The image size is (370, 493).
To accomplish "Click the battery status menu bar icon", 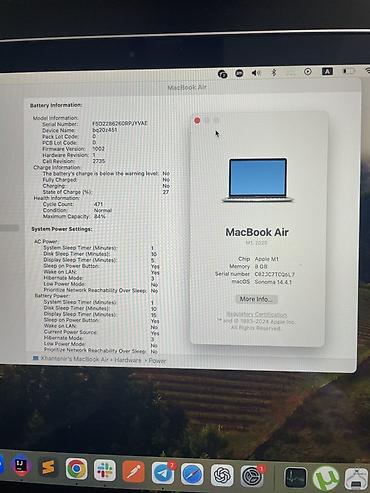I will tap(349, 71).
